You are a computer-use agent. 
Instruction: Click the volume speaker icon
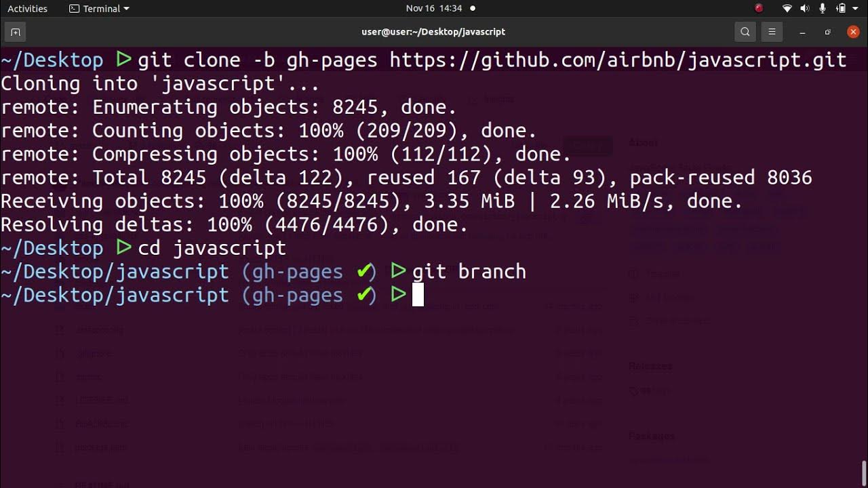(x=805, y=9)
